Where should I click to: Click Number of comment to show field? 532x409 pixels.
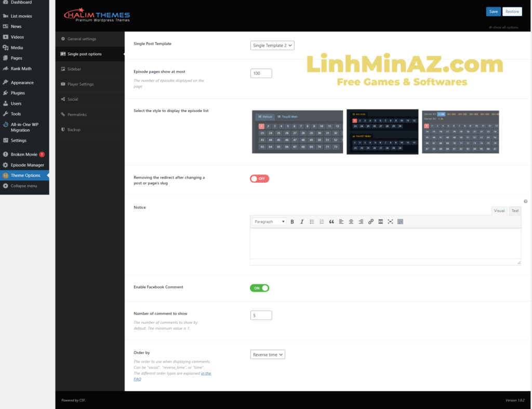[x=261, y=316]
